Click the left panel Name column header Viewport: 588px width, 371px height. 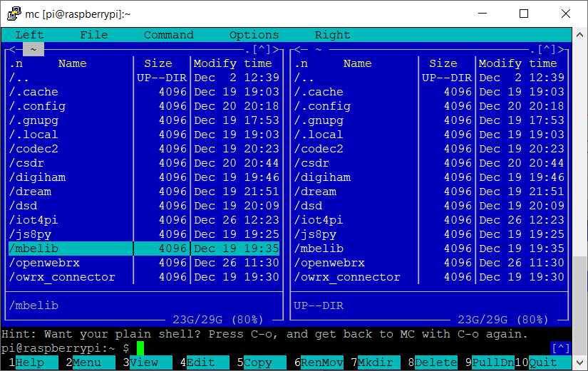73,63
